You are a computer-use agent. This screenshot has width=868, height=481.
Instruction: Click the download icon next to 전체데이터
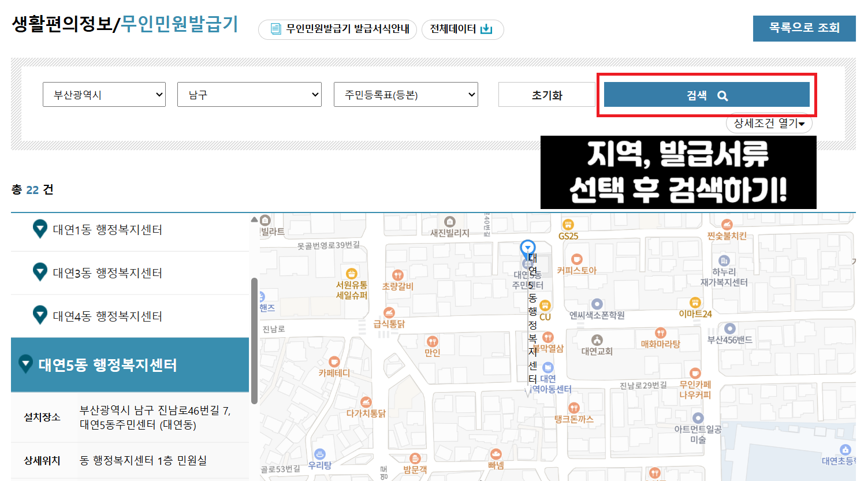(487, 28)
